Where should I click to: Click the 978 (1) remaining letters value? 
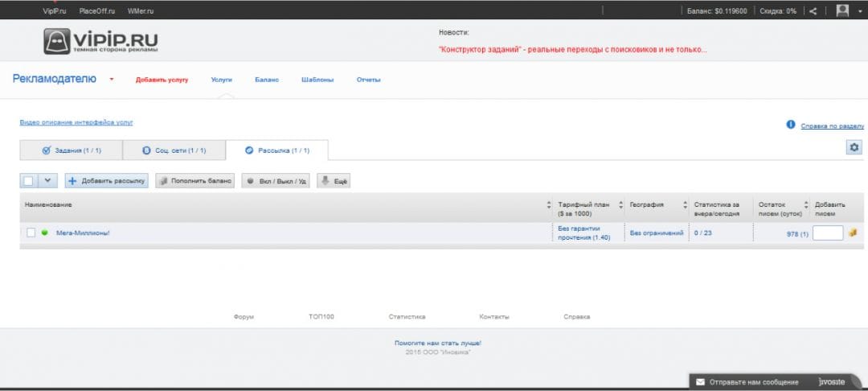(797, 234)
